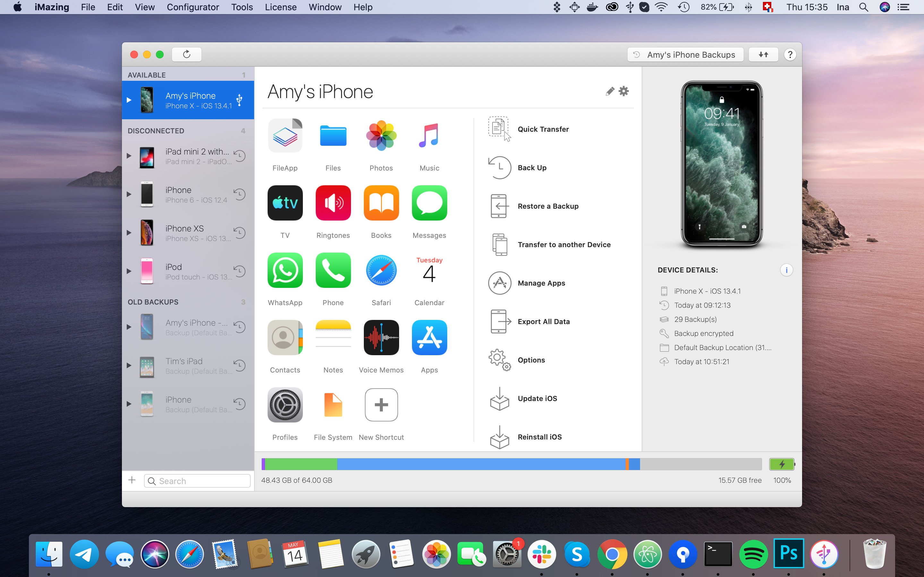Expand Tim's iPad old backup
Image resolution: width=924 pixels, height=577 pixels.
pyautogui.click(x=128, y=366)
